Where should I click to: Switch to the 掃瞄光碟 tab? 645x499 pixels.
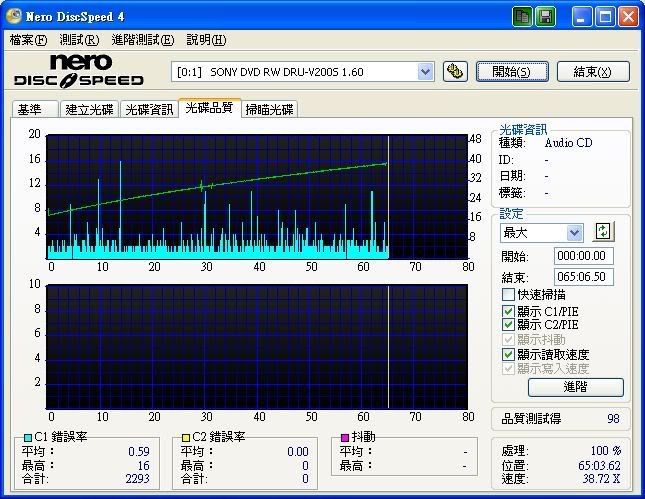click(x=269, y=109)
